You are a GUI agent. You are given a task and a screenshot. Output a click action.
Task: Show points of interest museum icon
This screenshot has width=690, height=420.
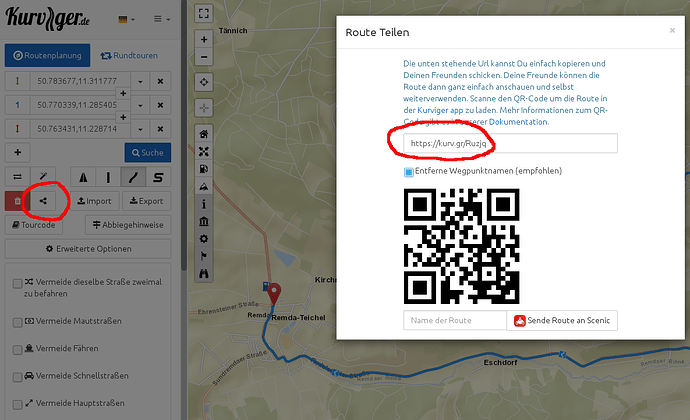click(204, 221)
